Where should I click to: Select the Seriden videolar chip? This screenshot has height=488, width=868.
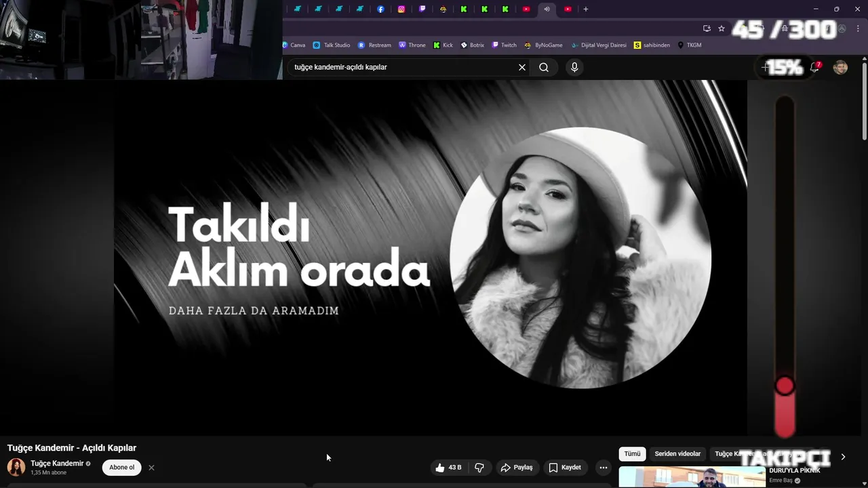point(677,454)
